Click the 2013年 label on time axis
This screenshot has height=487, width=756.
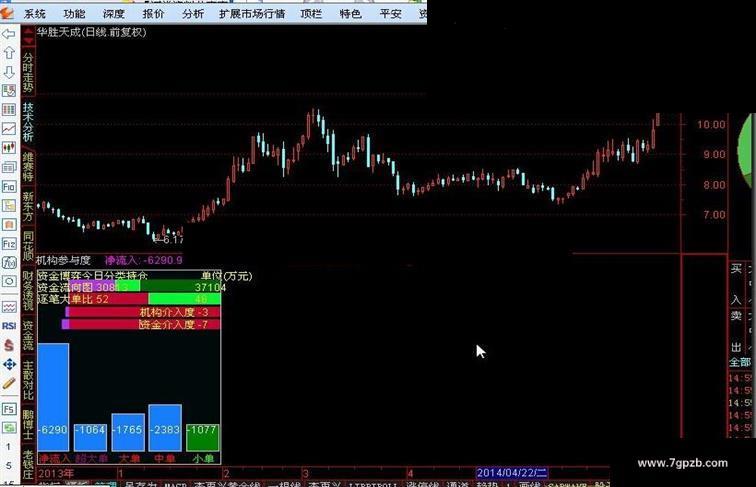coord(56,473)
